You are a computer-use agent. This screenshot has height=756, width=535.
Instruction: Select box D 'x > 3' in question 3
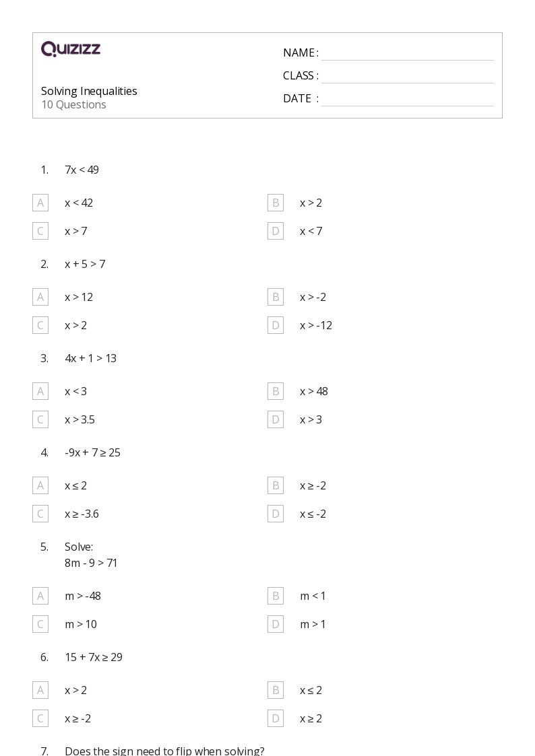(276, 419)
